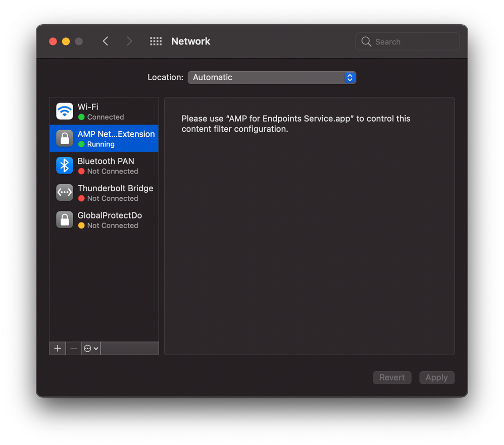Minimize the Network window
Screen dimensions: 504x445
click(x=66, y=41)
